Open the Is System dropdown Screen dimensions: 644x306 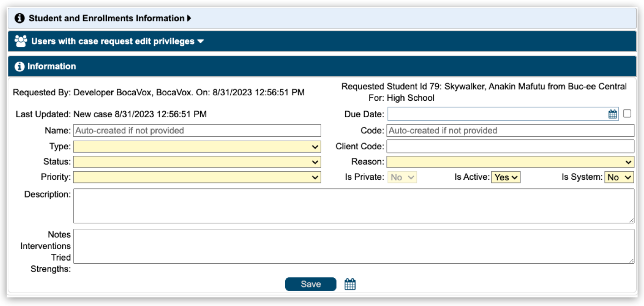pos(619,178)
